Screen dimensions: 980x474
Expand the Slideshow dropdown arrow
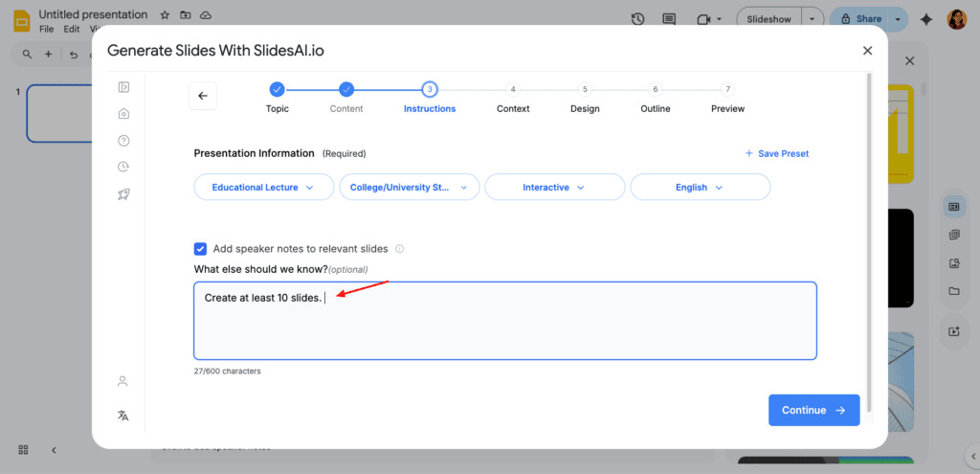pos(812,19)
